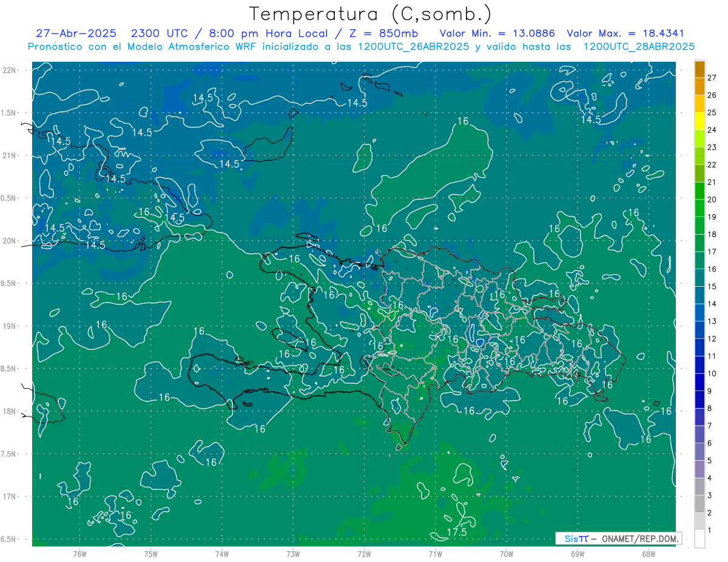Click the yellow swatch in the color scale
This screenshot has height=562, width=728.
click(700, 121)
